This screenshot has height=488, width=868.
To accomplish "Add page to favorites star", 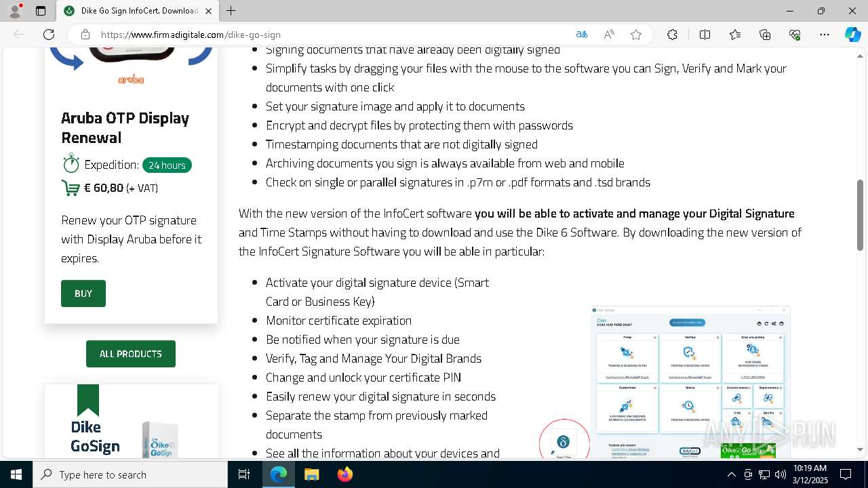I will (x=636, y=35).
